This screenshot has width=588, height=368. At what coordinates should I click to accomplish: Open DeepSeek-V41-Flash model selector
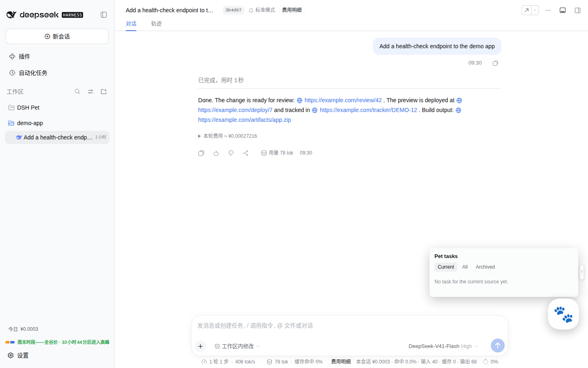[443, 346]
